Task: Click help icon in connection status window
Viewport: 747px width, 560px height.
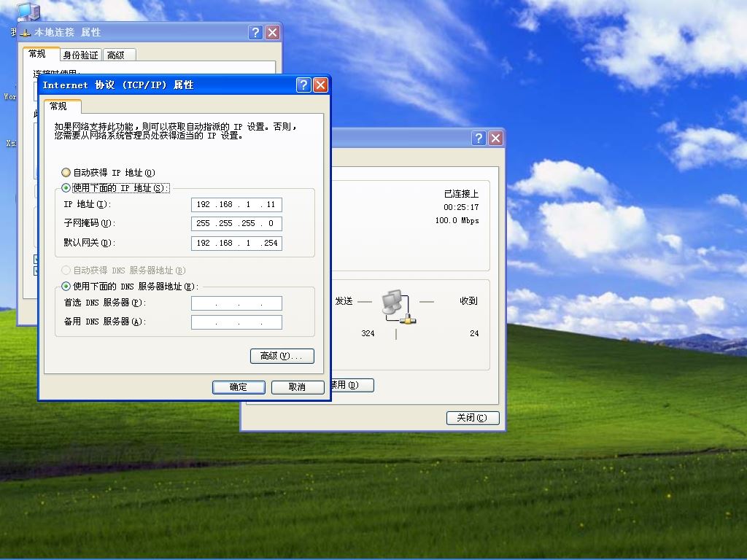Action: [x=479, y=138]
